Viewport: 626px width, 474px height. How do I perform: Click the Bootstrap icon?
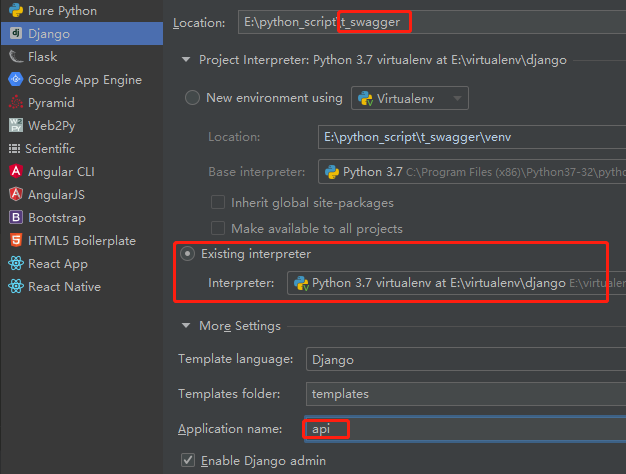tap(16, 218)
